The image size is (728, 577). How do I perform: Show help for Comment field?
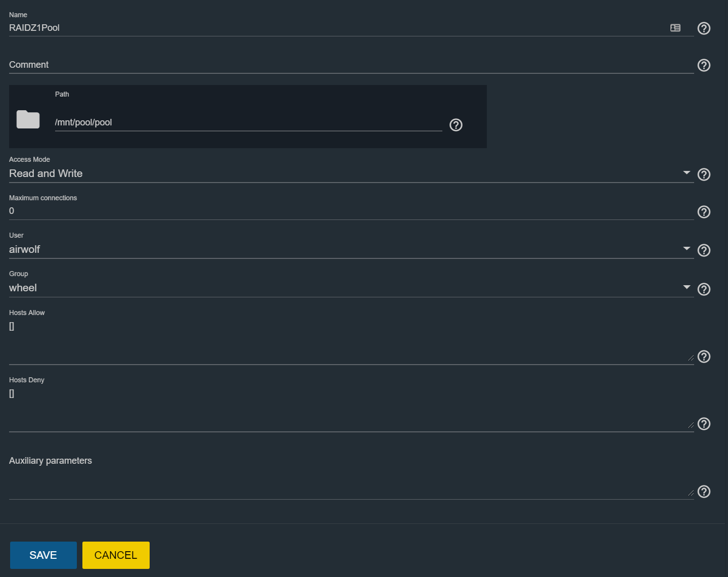tap(704, 65)
